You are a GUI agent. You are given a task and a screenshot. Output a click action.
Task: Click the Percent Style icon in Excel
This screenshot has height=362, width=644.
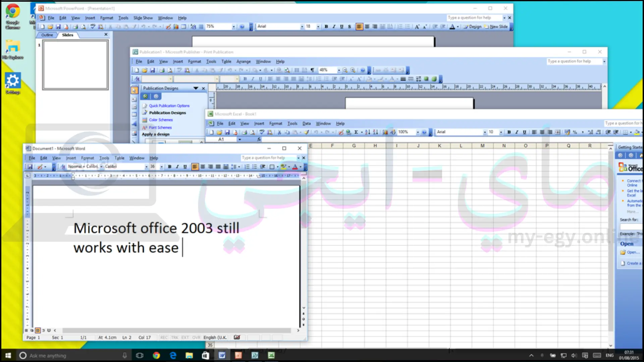point(575,132)
